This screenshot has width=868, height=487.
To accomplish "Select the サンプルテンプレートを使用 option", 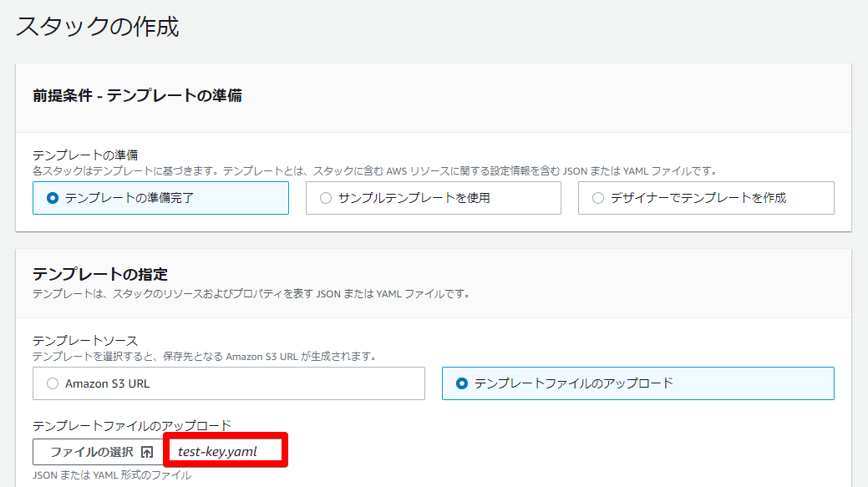I will tap(434, 198).
